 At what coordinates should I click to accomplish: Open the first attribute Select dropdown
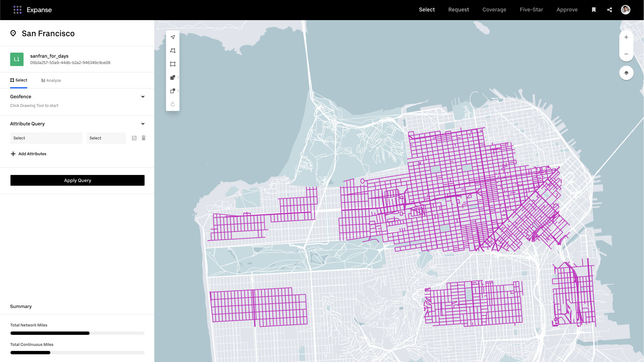click(x=46, y=138)
